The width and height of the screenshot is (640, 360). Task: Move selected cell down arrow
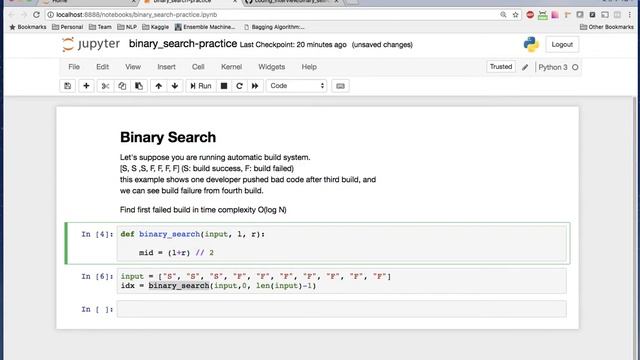click(x=175, y=86)
